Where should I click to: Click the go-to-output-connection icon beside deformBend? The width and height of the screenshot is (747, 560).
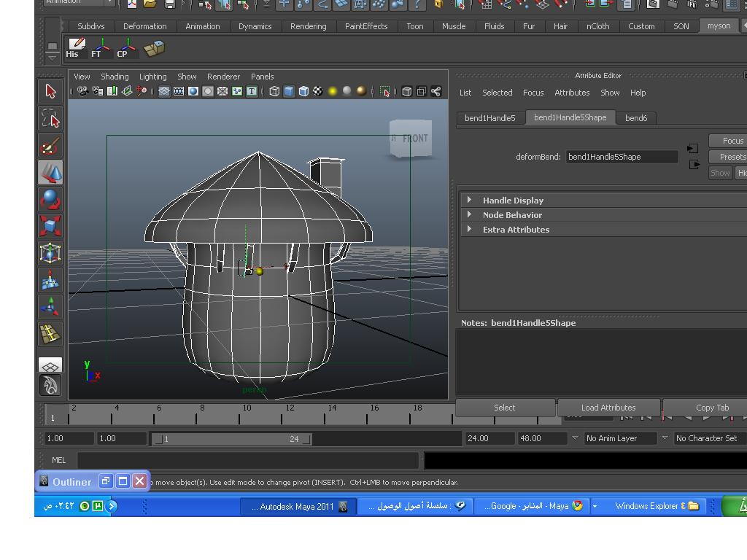(694, 165)
